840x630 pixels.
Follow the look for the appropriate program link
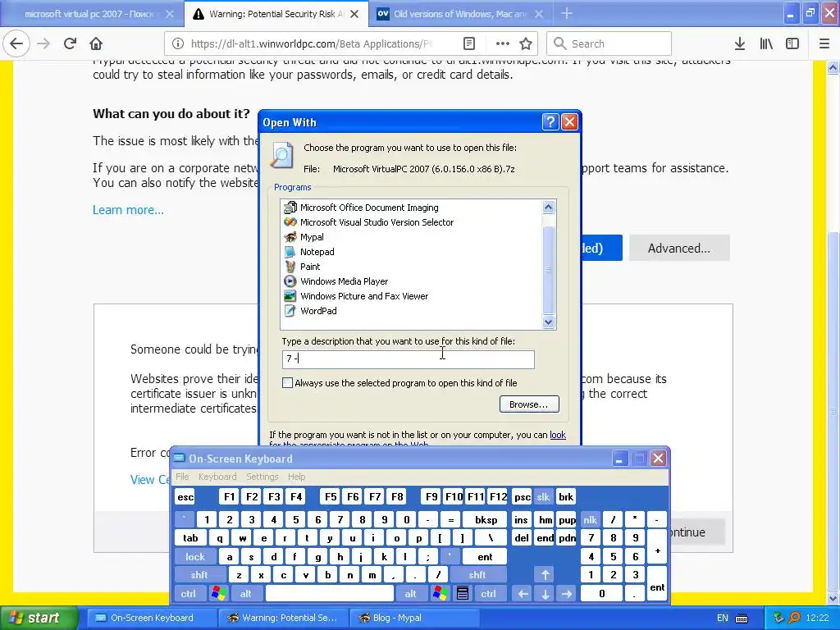click(x=558, y=435)
